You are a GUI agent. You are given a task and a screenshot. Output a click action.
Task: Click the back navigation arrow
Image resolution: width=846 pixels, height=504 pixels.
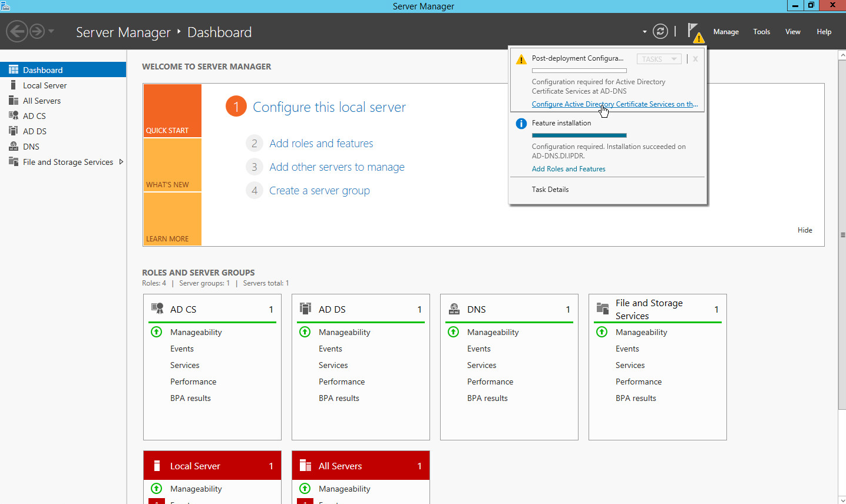coord(17,31)
